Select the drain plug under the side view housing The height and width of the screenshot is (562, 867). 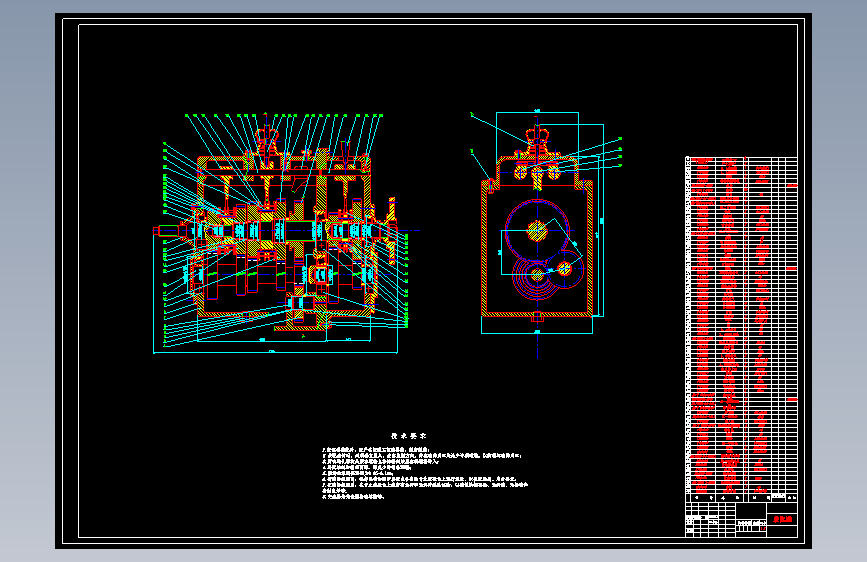(537, 317)
